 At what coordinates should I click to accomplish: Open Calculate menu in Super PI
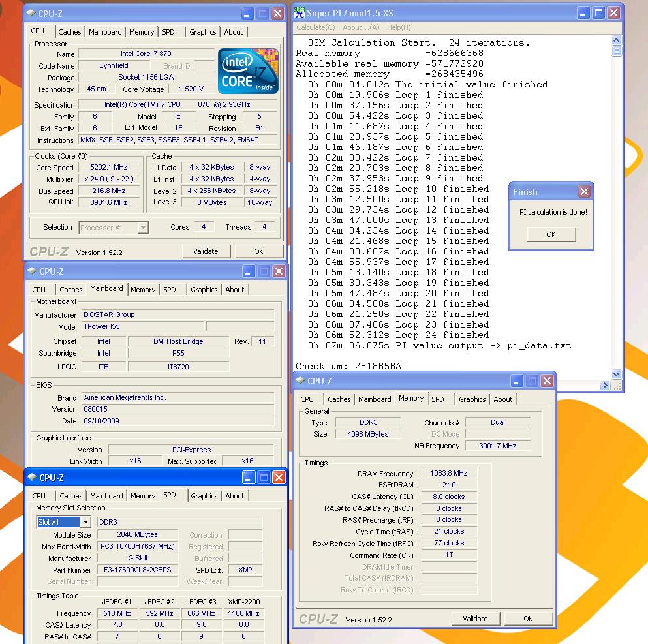(x=316, y=27)
